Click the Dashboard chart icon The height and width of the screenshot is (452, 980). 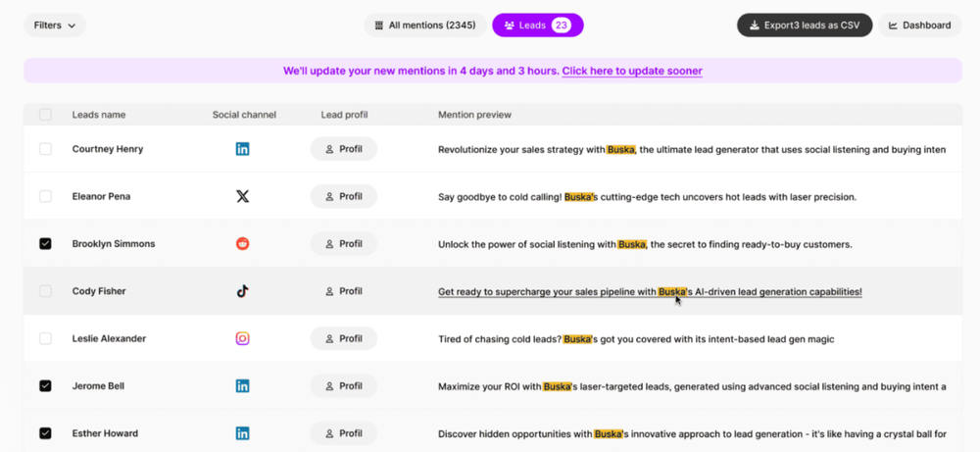pos(893,25)
